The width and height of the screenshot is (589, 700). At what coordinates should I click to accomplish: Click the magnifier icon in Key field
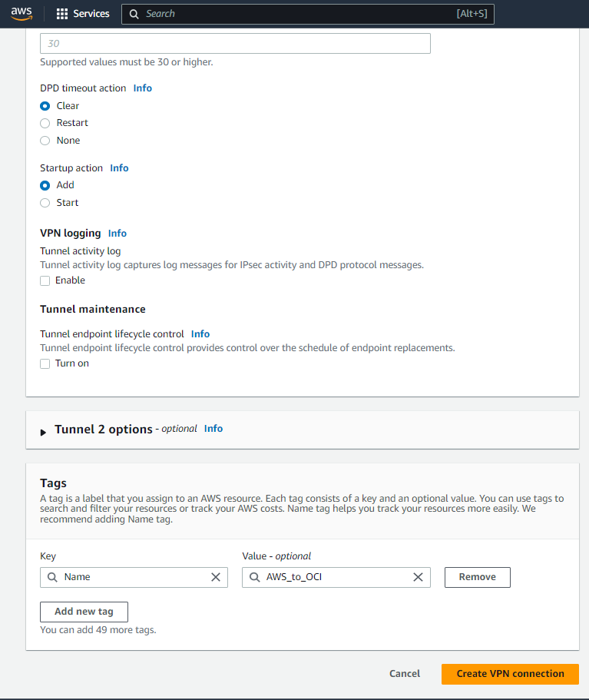(52, 577)
